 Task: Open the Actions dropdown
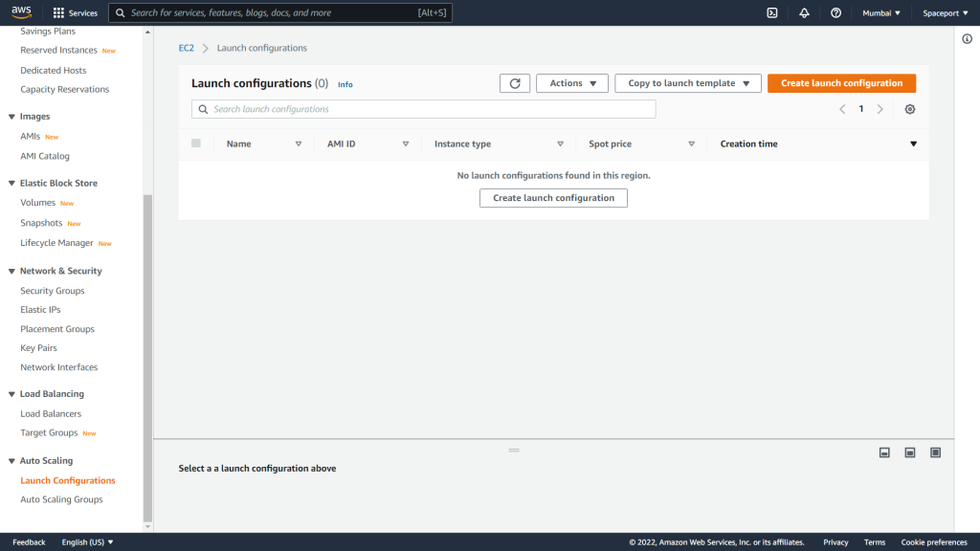click(x=572, y=83)
